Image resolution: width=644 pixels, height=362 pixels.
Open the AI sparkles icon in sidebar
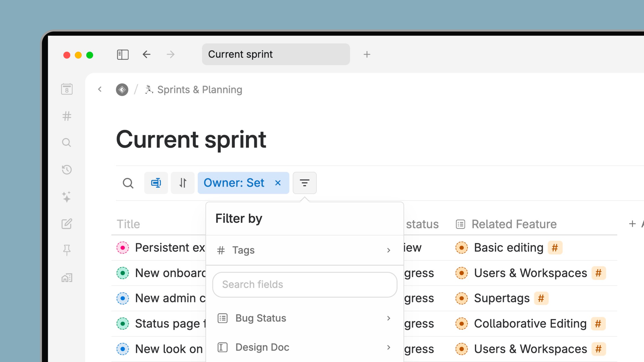[67, 197]
